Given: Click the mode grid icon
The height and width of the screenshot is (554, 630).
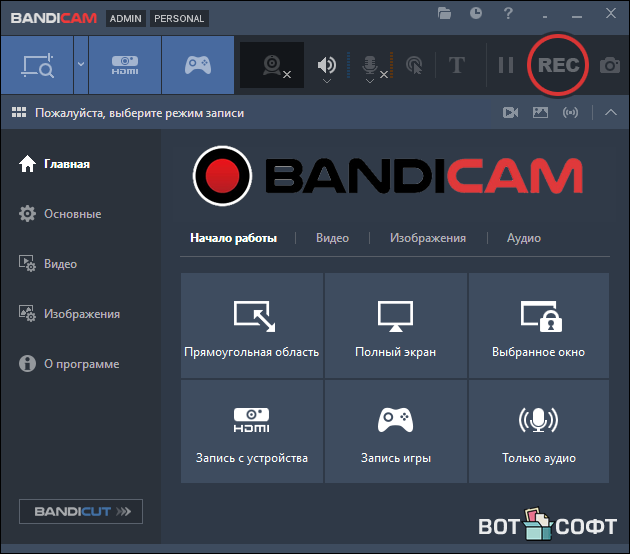Looking at the screenshot, I should (19, 112).
